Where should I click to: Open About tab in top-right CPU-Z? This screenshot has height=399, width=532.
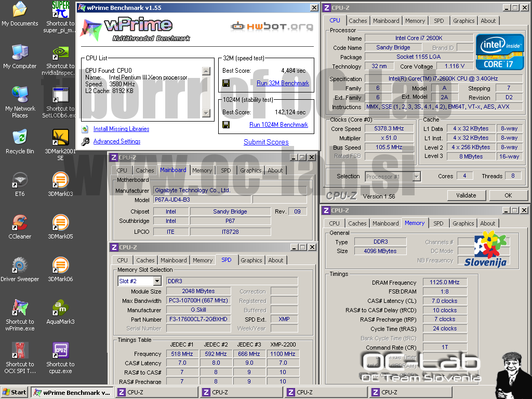click(x=488, y=21)
